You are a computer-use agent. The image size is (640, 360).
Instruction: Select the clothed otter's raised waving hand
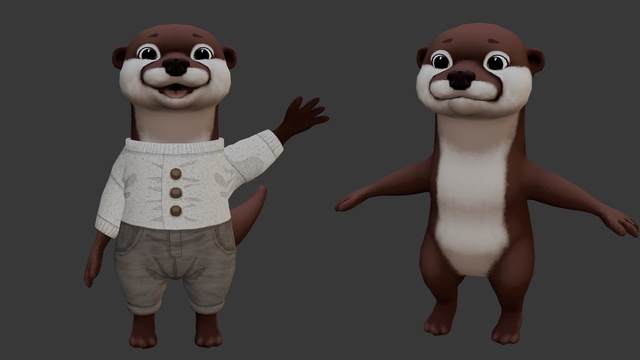[302, 117]
